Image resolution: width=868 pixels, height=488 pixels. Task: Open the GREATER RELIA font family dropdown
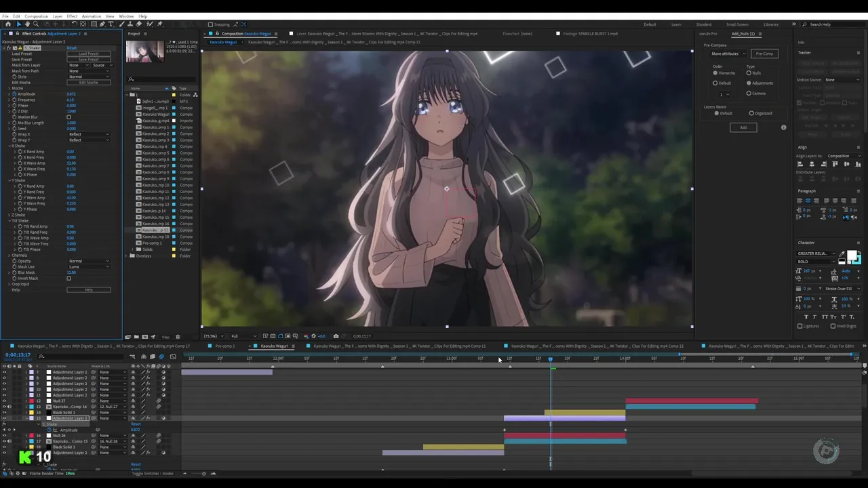tap(816, 253)
